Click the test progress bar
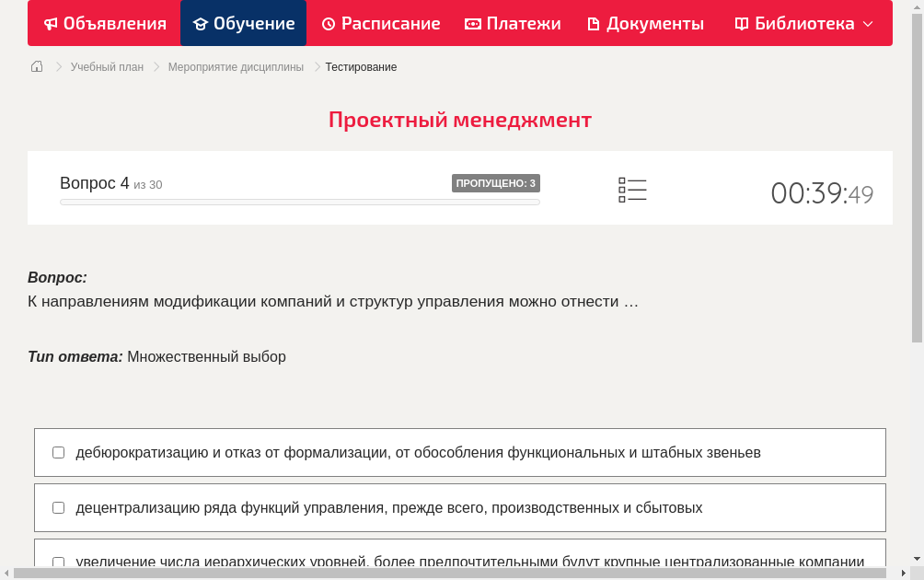Image resolution: width=924 pixels, height=580 pixels. pyautogui.click(x=300, y=202)
